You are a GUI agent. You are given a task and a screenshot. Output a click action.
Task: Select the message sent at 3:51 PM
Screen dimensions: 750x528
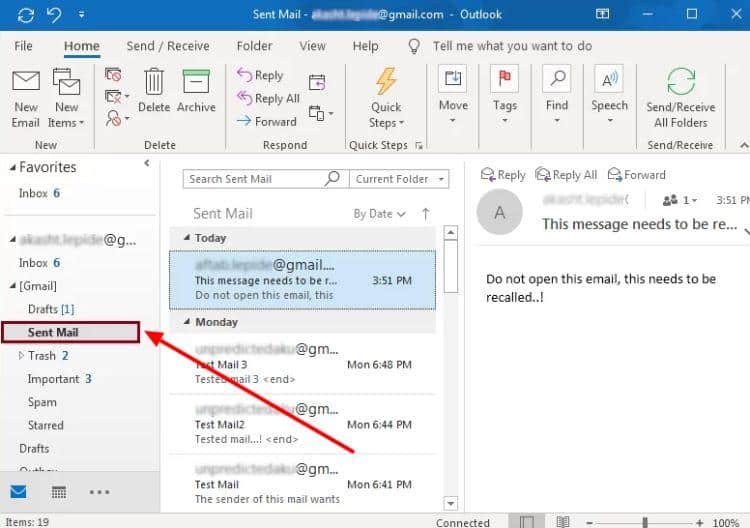point(302,280)
